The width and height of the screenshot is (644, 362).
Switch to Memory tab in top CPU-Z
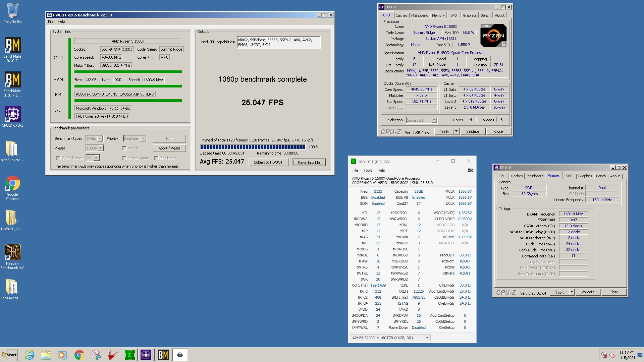[438, 15]
